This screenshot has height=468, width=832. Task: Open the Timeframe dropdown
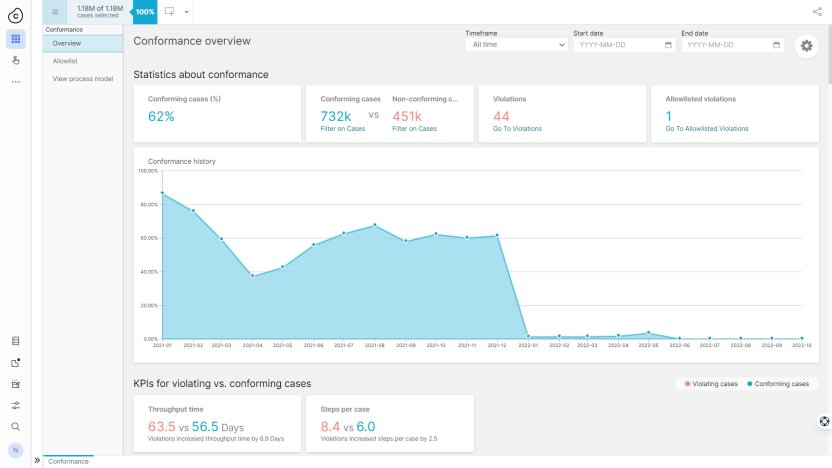point(516,45)
